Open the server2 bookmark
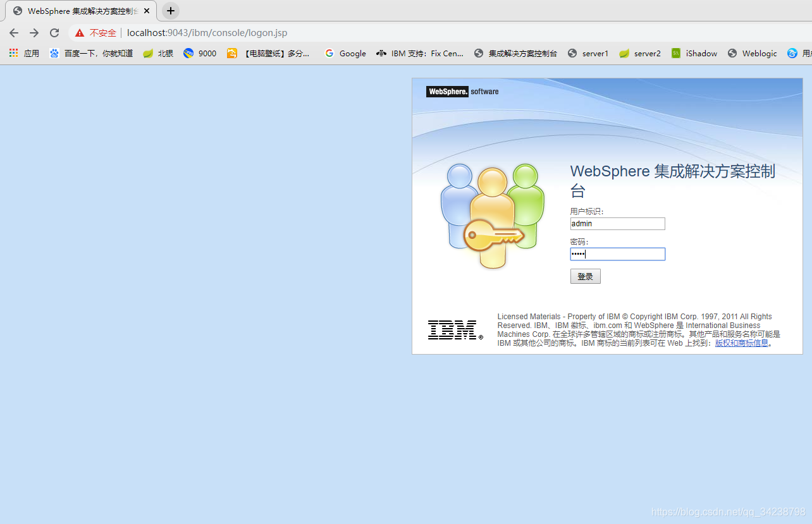 coord(640,54)
